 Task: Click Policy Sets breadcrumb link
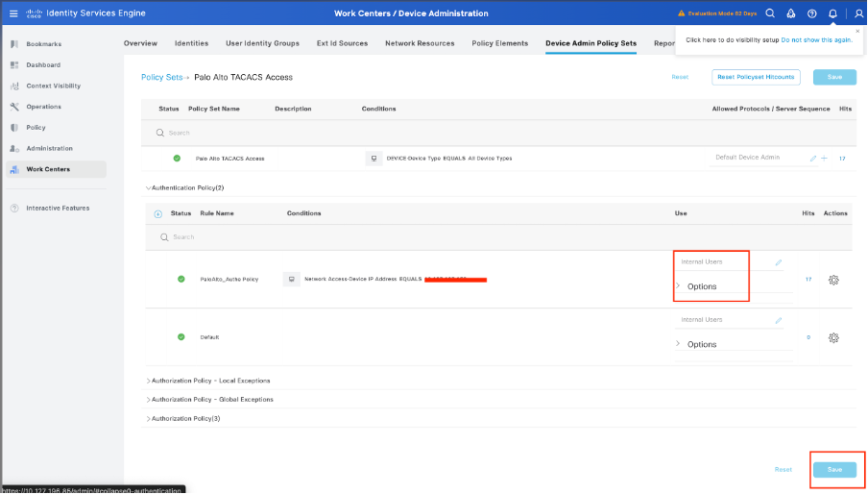(161, 78)
